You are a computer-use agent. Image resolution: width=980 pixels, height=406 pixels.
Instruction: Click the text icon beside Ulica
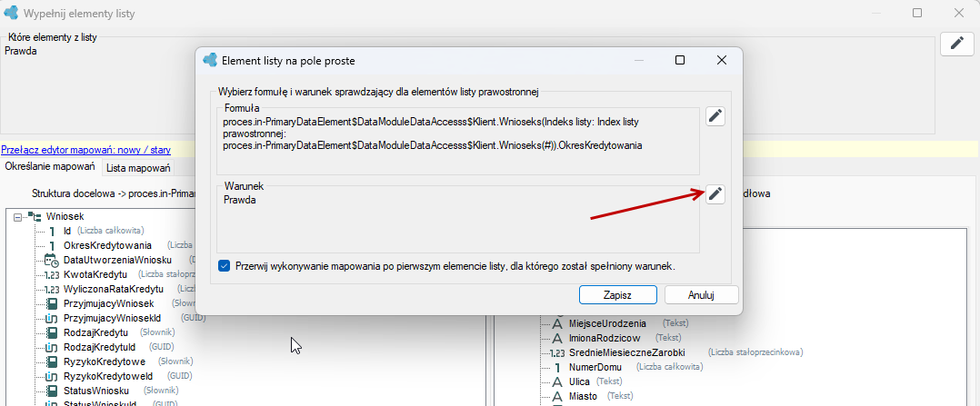(x=558, y=381)
